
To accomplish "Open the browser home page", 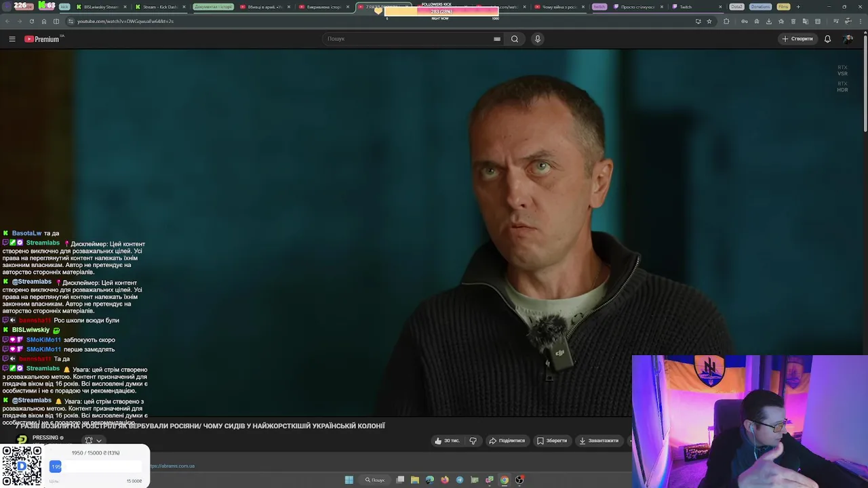I will [x=43, y=21].
